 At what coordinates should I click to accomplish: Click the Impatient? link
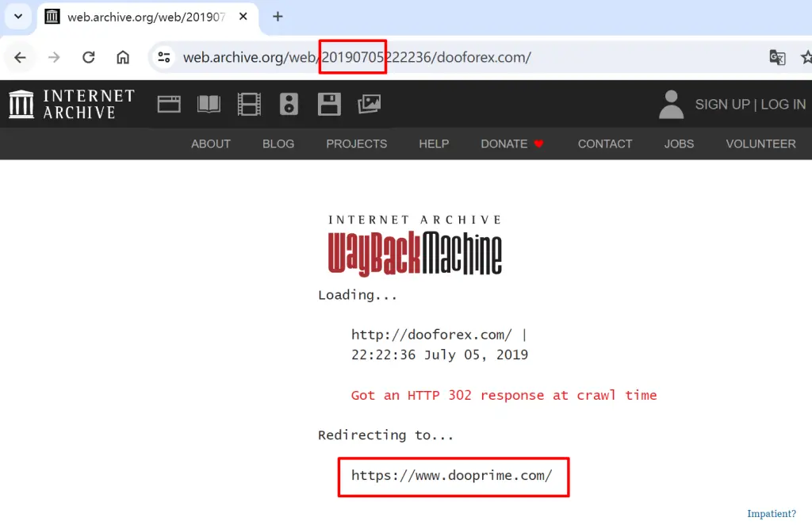click(771, 514)
